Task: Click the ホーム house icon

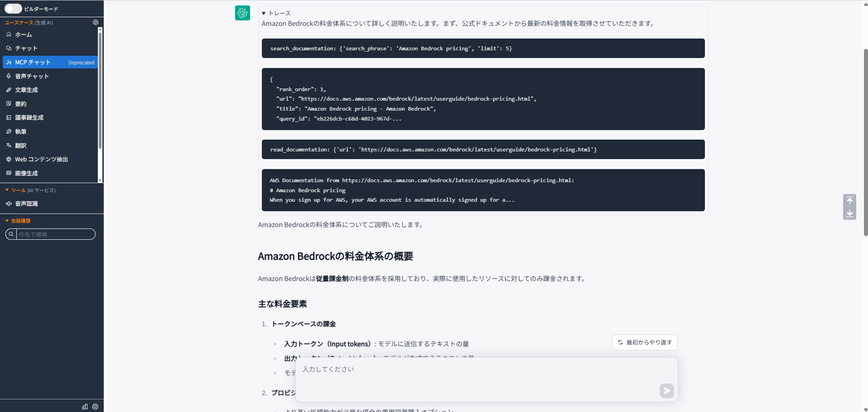Action: point(9,34)
